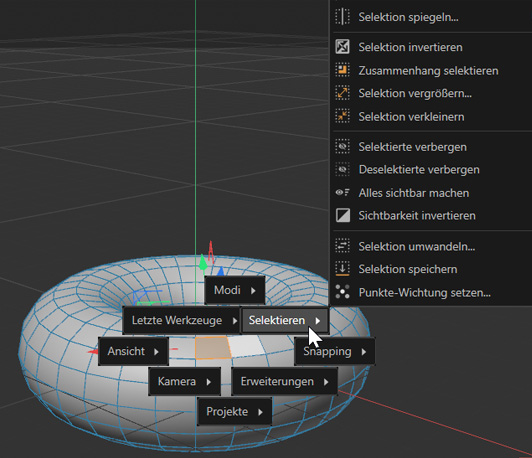Select the highlighted orange polygon on the torus
The width and height of the screenshot is (532, 458).
point(213,348)
